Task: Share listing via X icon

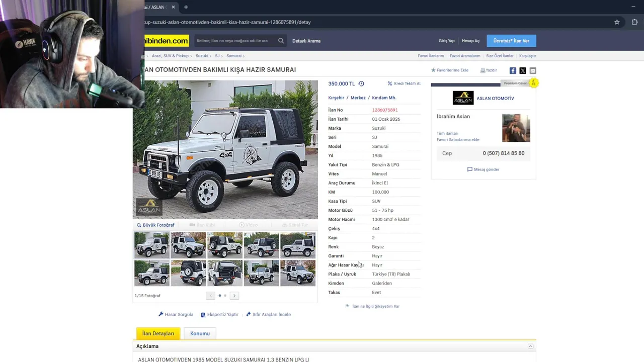Action: click(x=523, y=71)
